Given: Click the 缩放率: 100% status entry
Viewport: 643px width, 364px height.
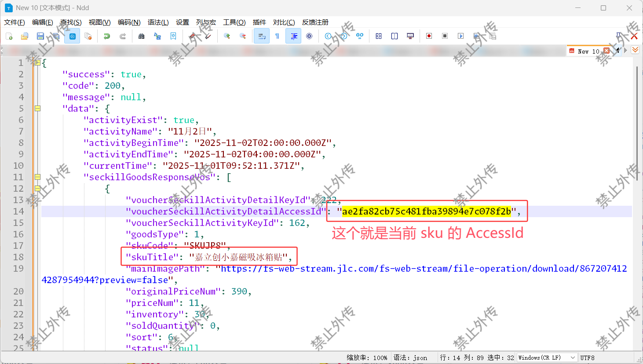Looking at the screenshot, I should point(367,358).
